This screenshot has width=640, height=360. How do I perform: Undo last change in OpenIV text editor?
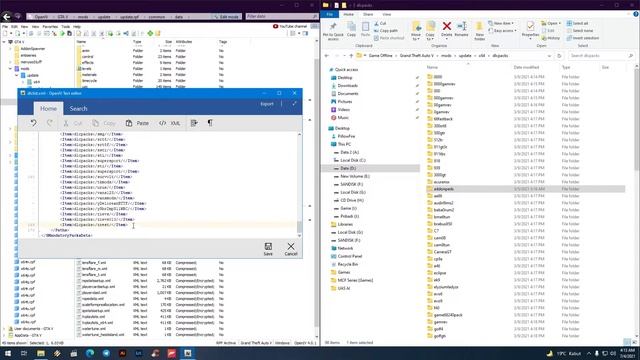(33, 123)
